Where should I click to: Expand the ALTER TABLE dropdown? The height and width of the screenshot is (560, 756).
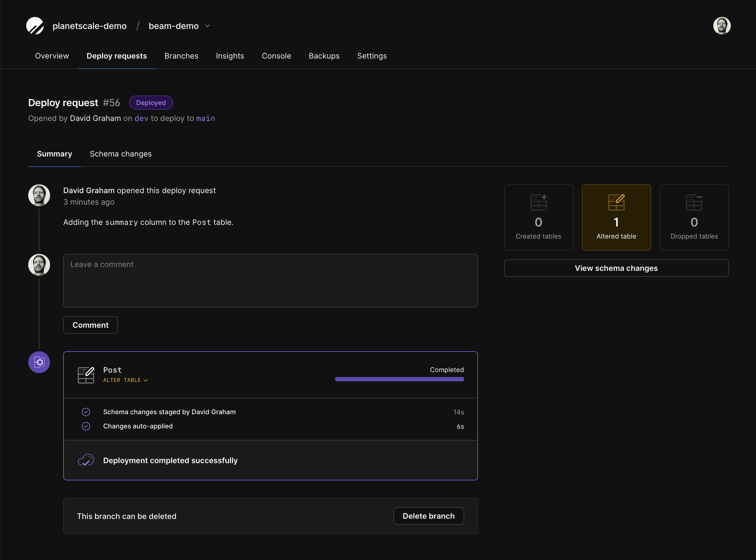[125, 379]
